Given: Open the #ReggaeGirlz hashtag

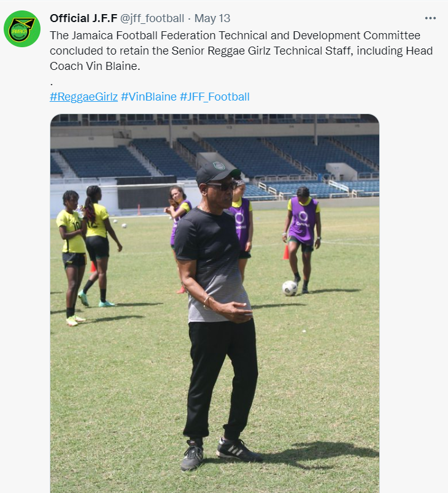Looking at the screenshot, I should 83,97.
